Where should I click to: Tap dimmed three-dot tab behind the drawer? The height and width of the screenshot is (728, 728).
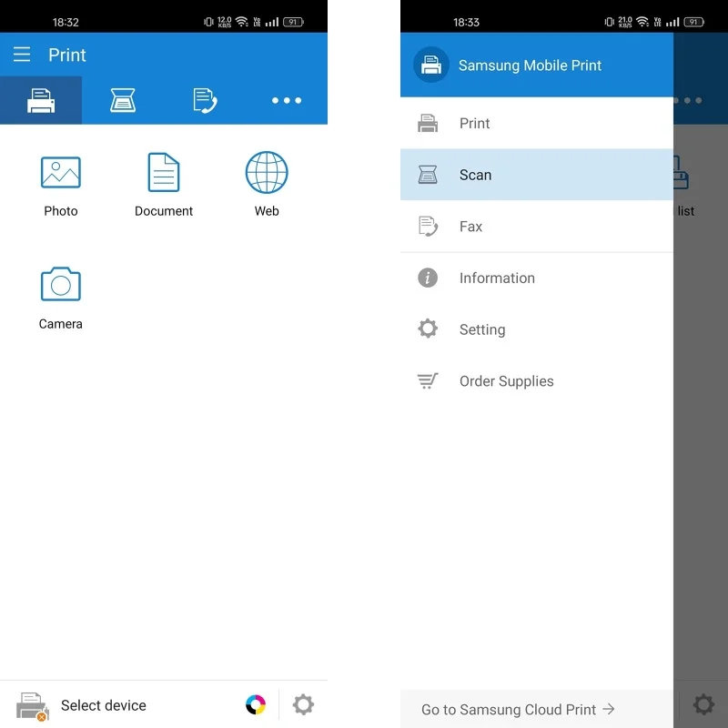688,100
